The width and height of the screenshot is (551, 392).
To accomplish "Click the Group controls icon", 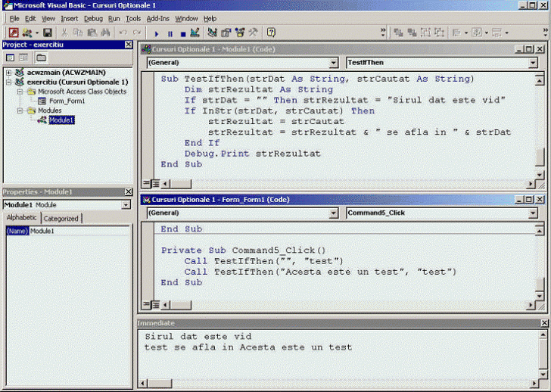I will (x=425, y=33).
